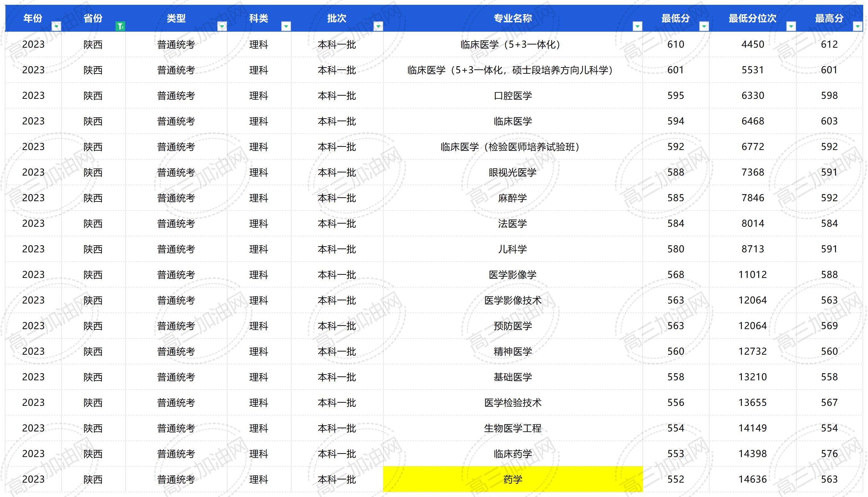Click the 4450 rank cell

point(752,44)
